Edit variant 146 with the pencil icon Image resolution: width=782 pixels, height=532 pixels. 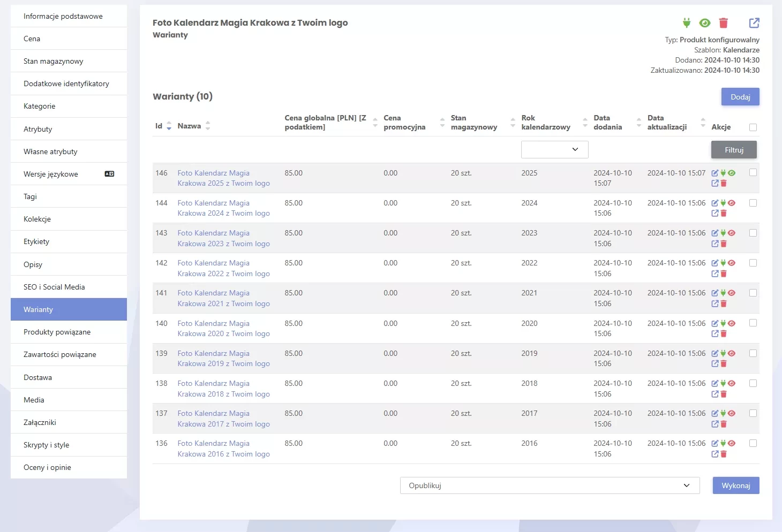point(715,173)
